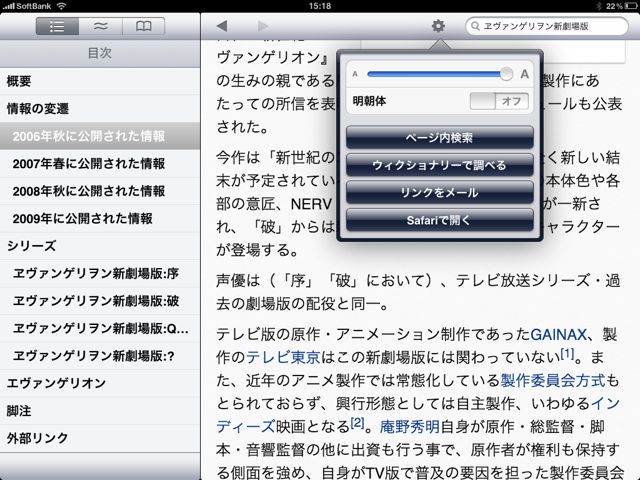Follow the 製作委員会方式 link

(x=553, y=380)
